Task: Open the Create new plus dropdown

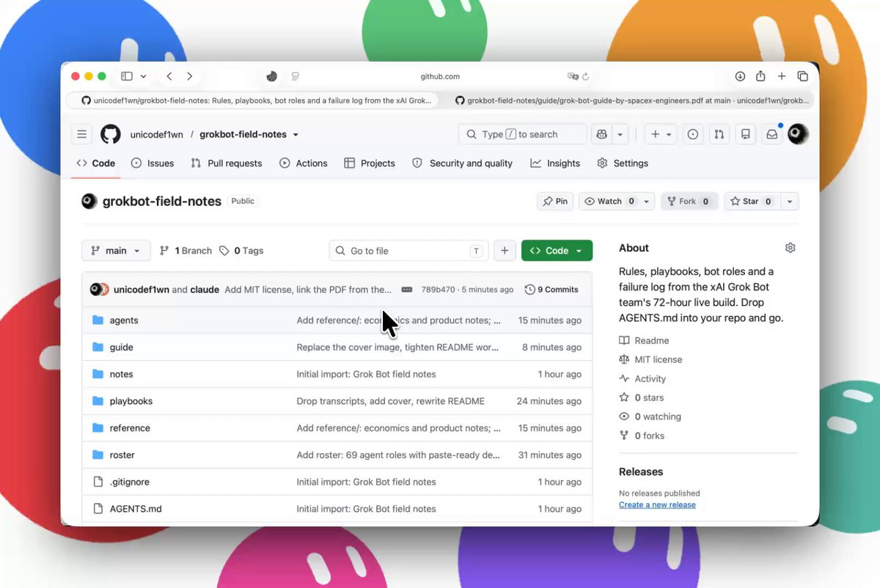Action: pos(659,134)
